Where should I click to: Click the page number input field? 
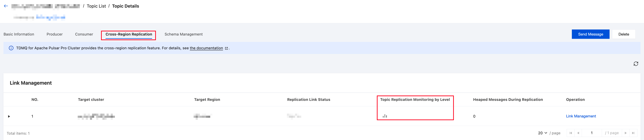tap(592, 133)
